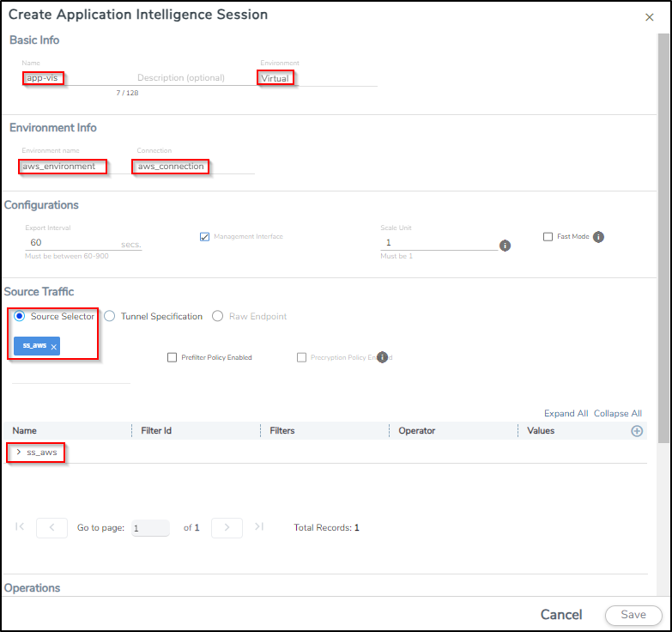Click the source selector search line below ss_aws
This screenshot has height=632, width=672.
point(71,377)
